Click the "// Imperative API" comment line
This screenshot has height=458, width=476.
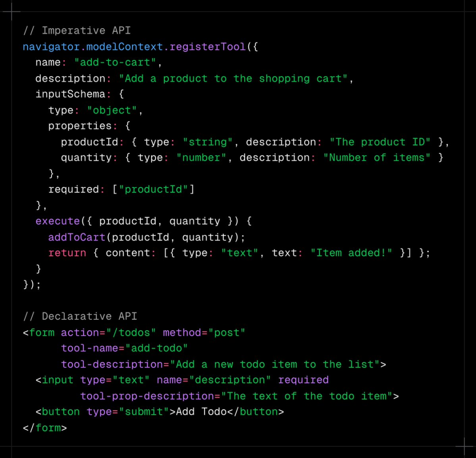(77, 31)
